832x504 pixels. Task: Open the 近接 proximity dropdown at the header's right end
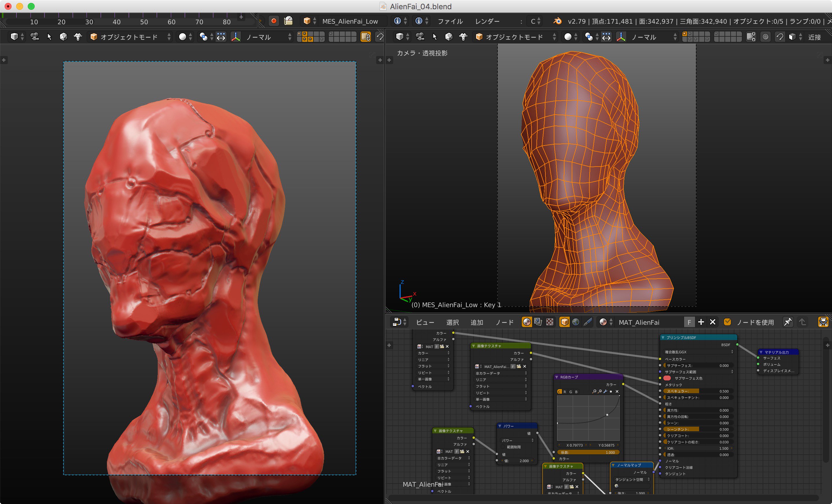[x=816, y=37]
